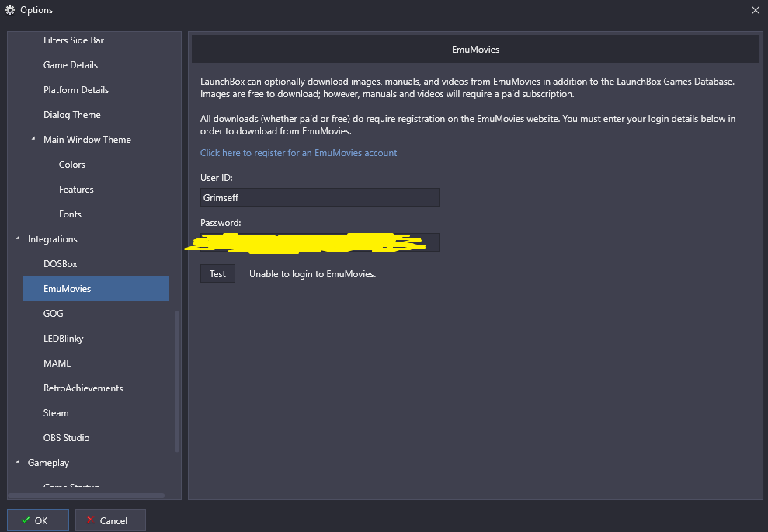Go to Dialog Theme options
This screenshot has width=768, height=532.
(72, 115)
